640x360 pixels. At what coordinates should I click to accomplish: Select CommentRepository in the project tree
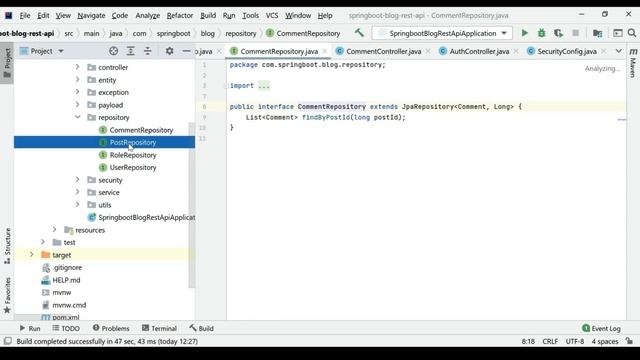pyautogui.click(x=141, y=130)
